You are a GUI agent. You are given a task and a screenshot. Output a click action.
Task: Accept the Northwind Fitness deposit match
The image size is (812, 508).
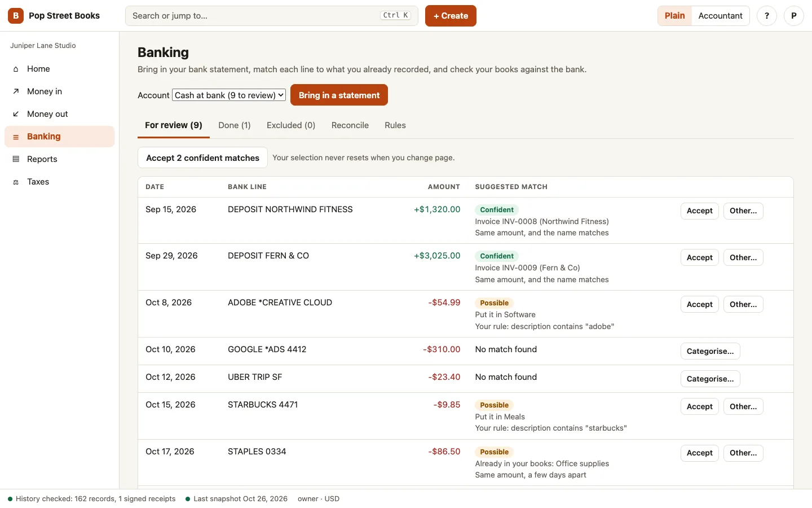click(700, 211)
